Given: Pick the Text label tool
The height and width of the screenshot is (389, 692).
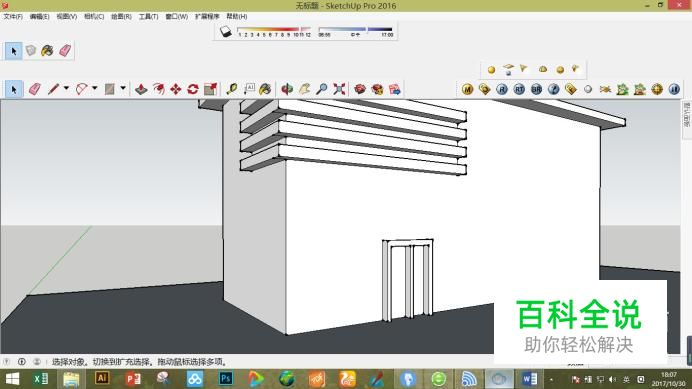Looking at the screenshot, I should point(249,89).
